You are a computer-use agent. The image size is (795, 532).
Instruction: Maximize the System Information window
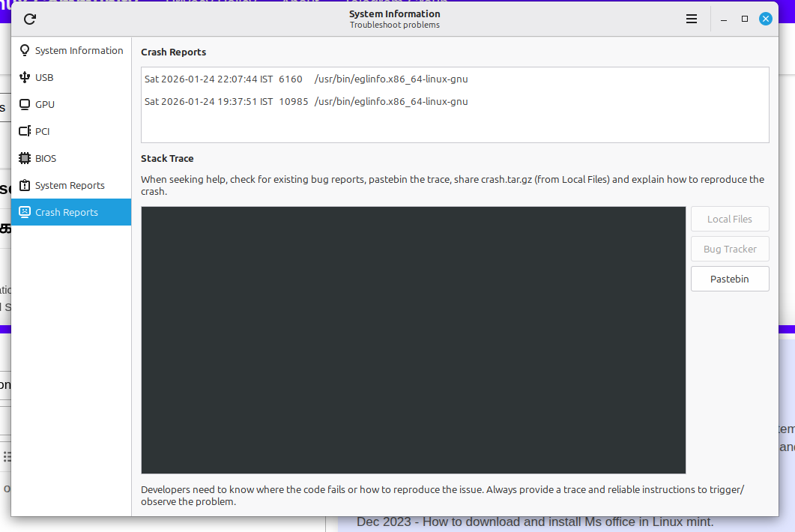point(745,19)
